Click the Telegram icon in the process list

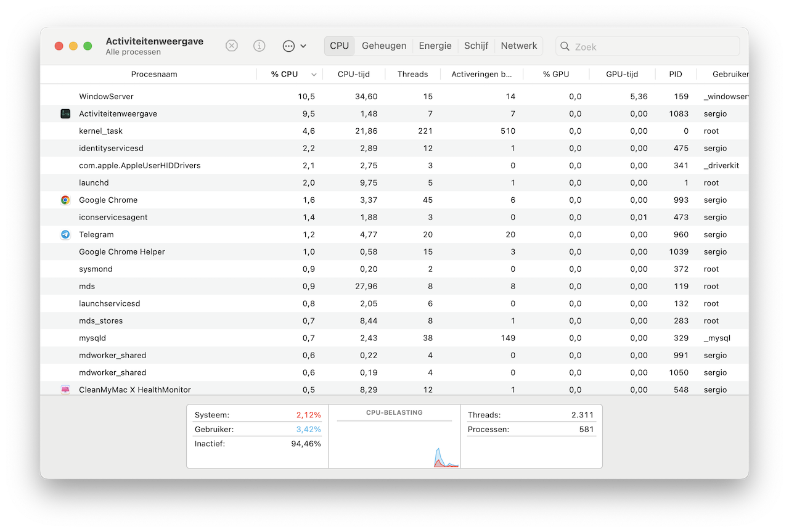65,234
